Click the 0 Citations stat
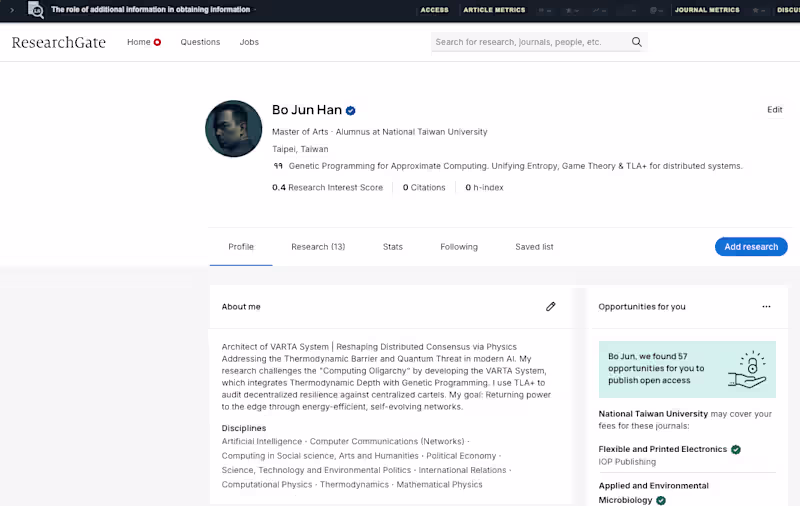800x506 pixels. 424,187
